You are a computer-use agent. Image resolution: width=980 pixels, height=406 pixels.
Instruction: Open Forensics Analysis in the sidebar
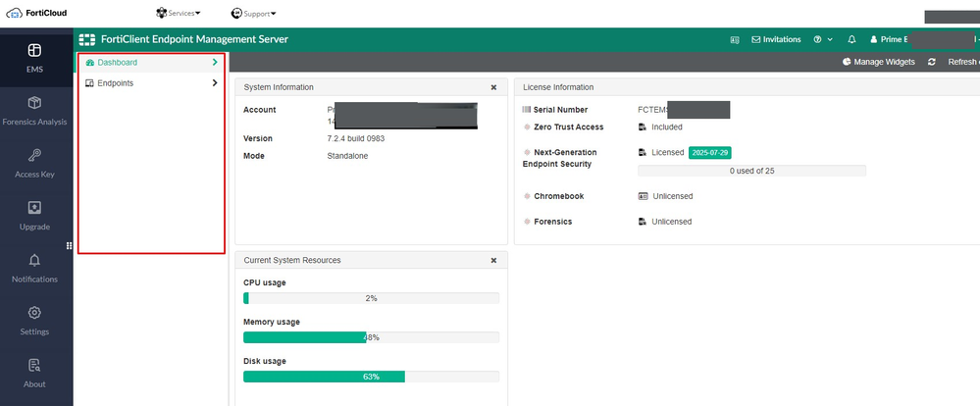click(35, 111)
